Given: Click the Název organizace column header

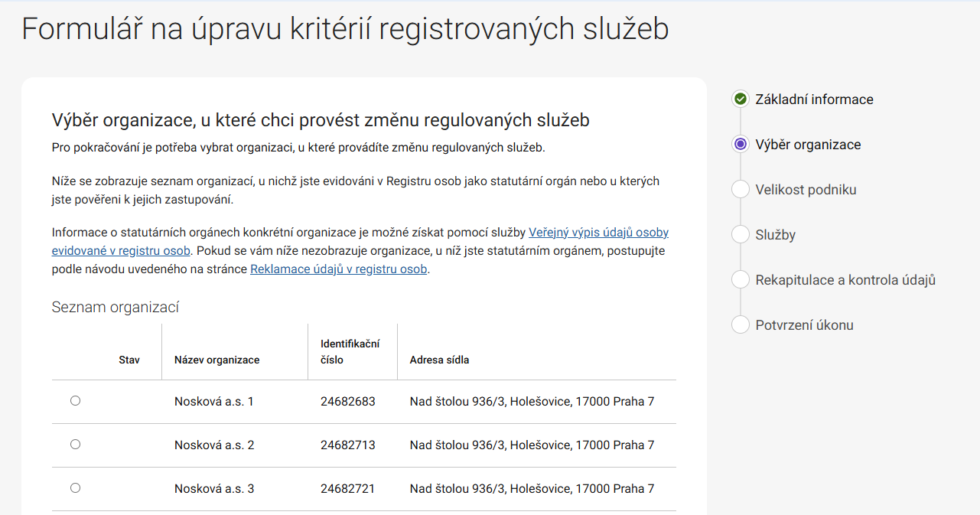Looking at the screenshot, I should (x=217, y=360).
